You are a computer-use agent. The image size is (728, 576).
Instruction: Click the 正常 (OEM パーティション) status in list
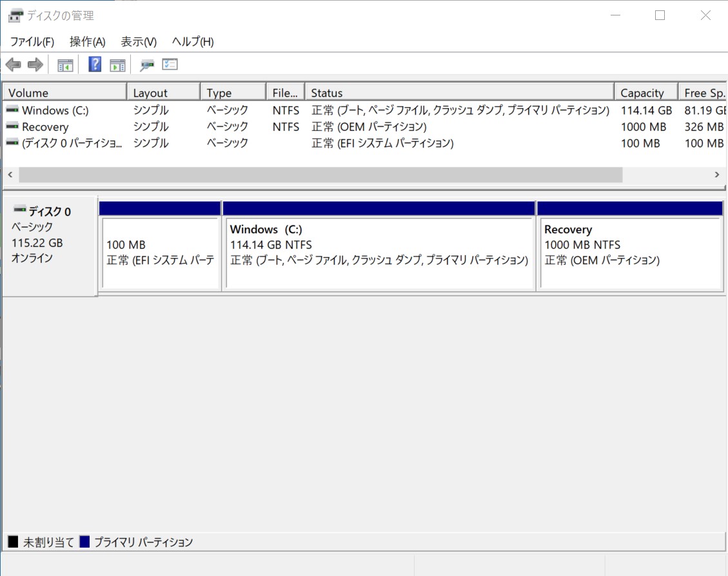(x=369, y=127)
